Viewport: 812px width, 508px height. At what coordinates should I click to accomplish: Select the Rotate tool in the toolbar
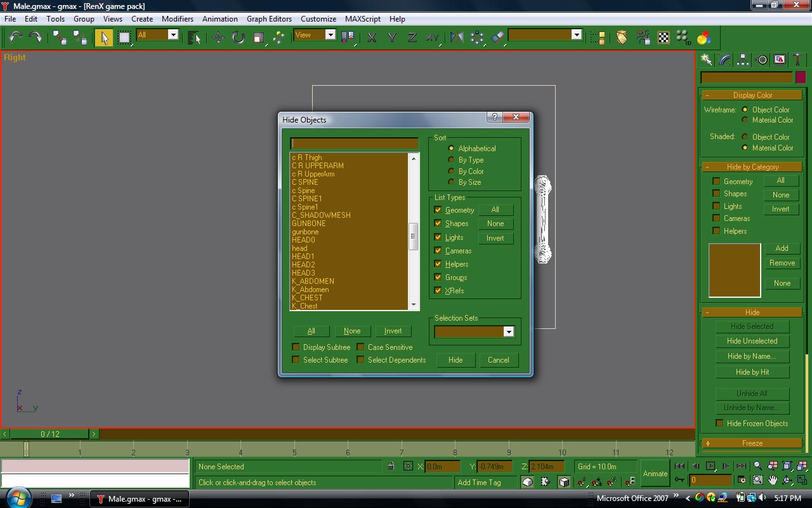click(238, 37)
